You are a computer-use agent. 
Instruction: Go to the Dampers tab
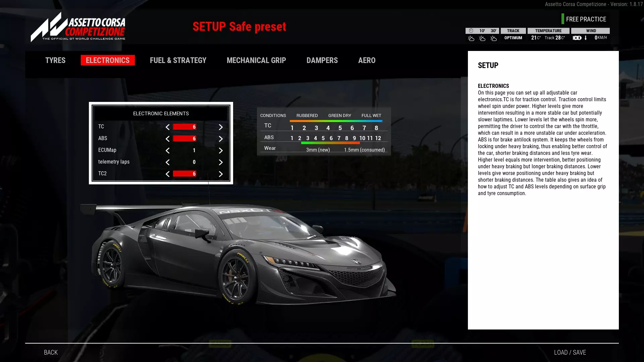(322, 60)
